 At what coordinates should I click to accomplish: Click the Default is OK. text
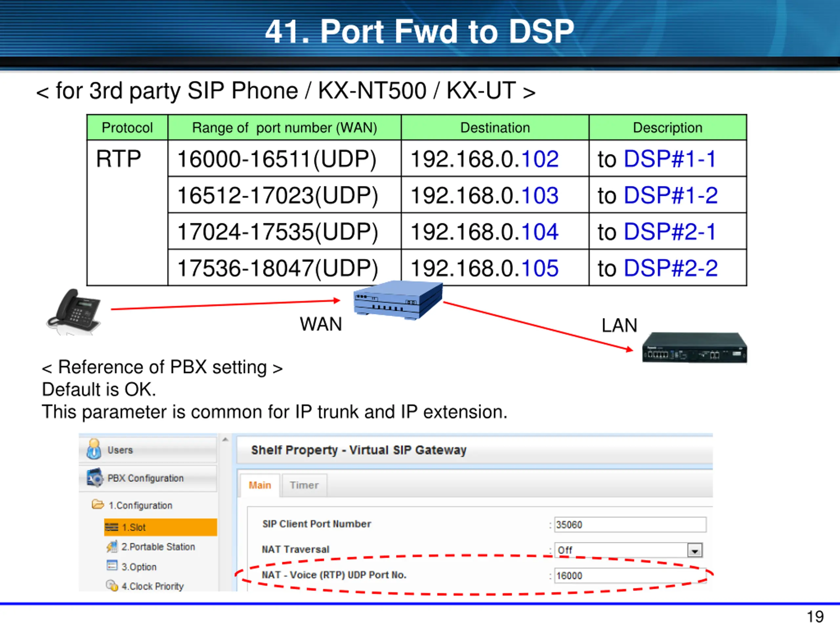click(99, 389)
